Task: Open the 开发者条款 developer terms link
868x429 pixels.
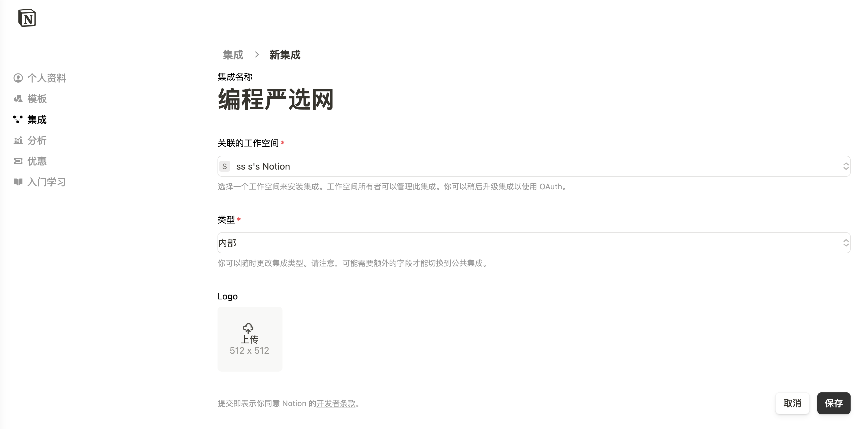Action: coord(336,403)
